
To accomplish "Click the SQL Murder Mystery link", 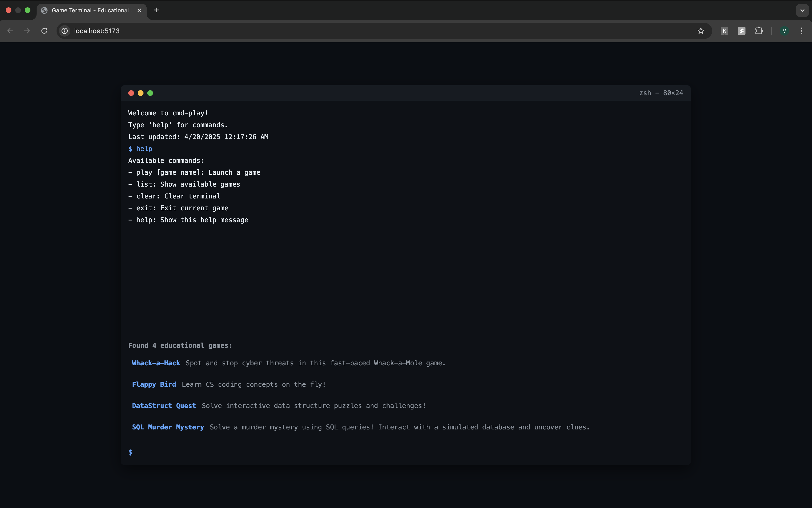I will 168,427.
